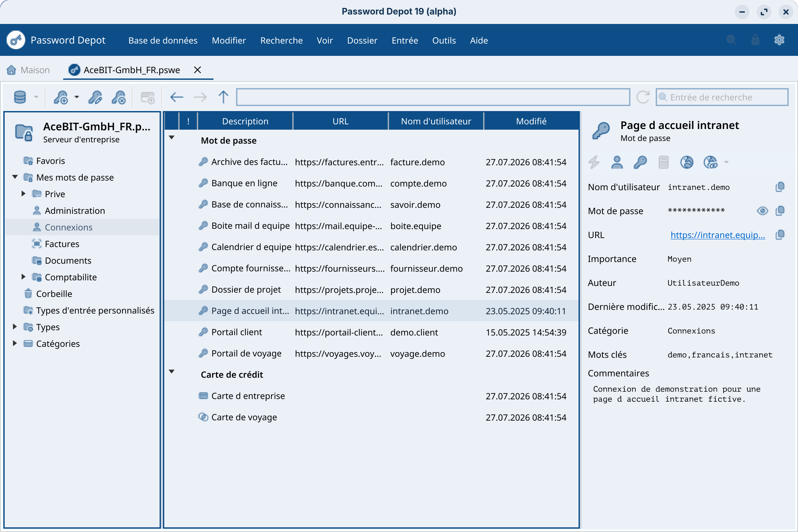Sort by the Nom d'utilisateur column header

click(x=436, y=121)
